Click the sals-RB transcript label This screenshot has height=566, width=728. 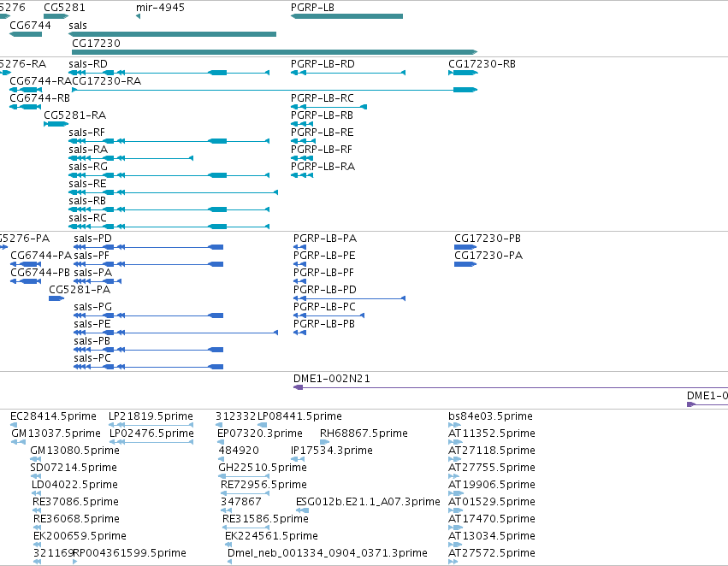[87, 201]
